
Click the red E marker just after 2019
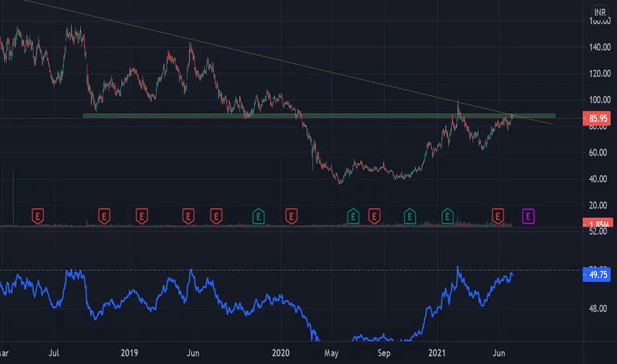pos(142,216)
